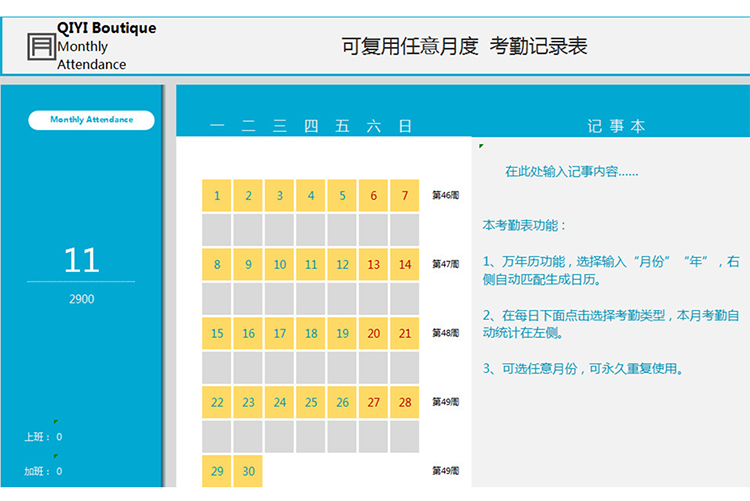Select date 13 in the calendar
Image resolution: width=750 pixels, height=501 pixels.
click(x=373, y=265)
